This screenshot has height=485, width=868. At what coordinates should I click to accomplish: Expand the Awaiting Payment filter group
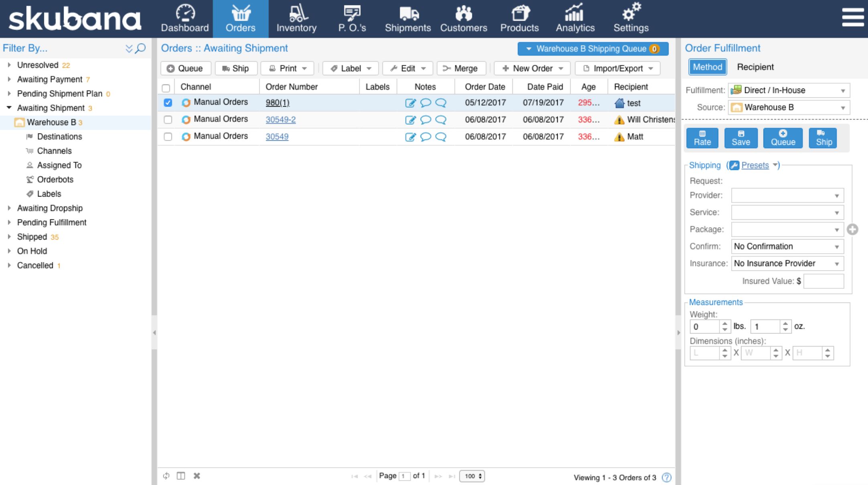click(x=9, y=79)
